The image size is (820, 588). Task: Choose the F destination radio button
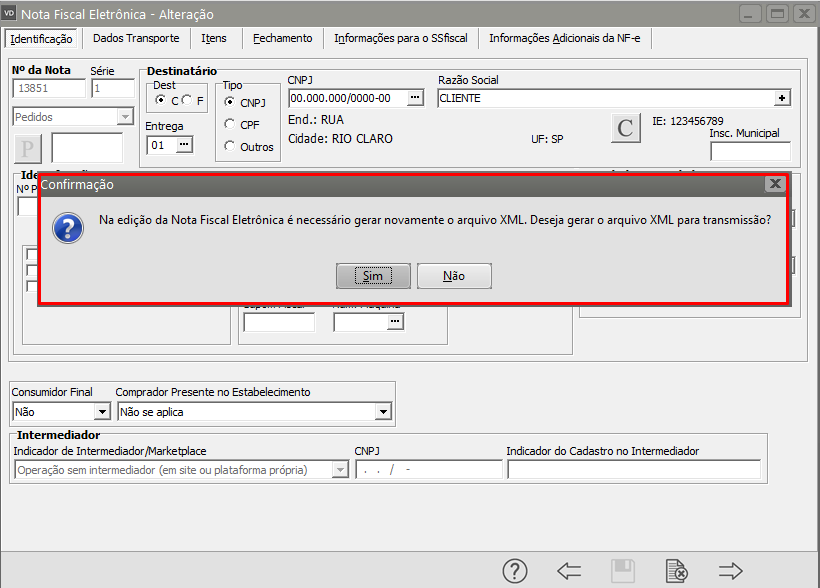coord(187,101)
